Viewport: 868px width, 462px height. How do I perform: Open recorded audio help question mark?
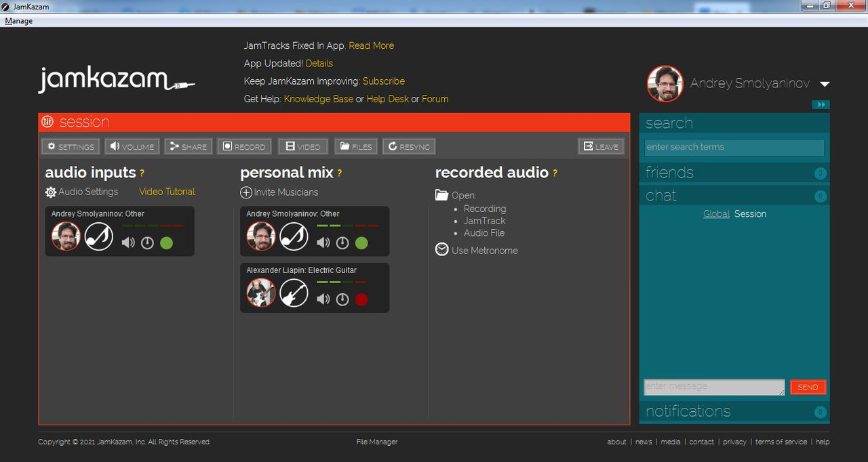click(x=555, y=173)
